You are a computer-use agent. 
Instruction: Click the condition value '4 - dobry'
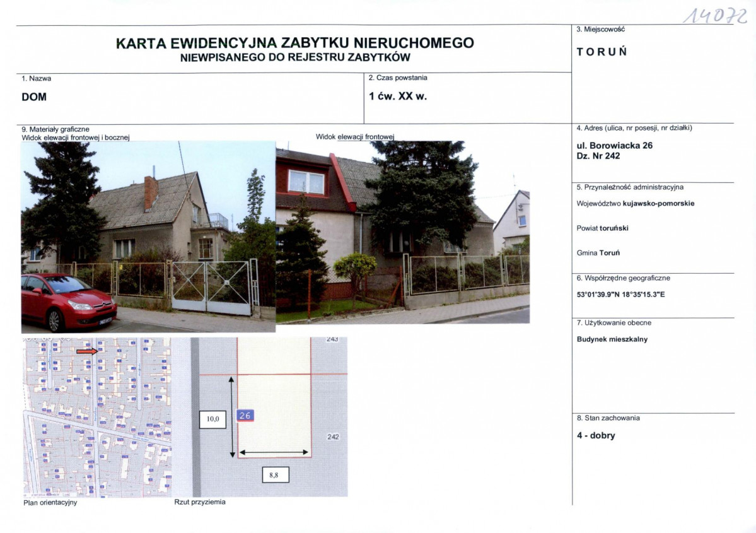596,436
